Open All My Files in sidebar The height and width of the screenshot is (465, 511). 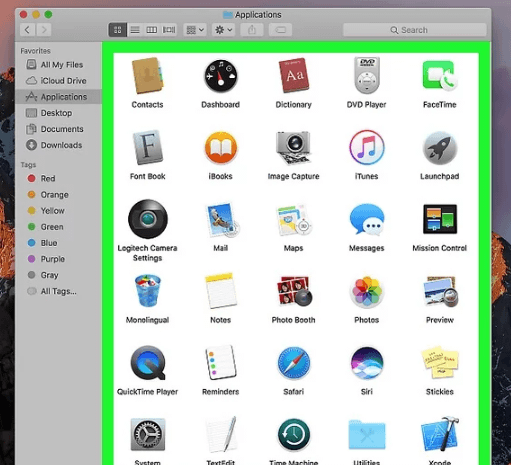click(58, 65)
